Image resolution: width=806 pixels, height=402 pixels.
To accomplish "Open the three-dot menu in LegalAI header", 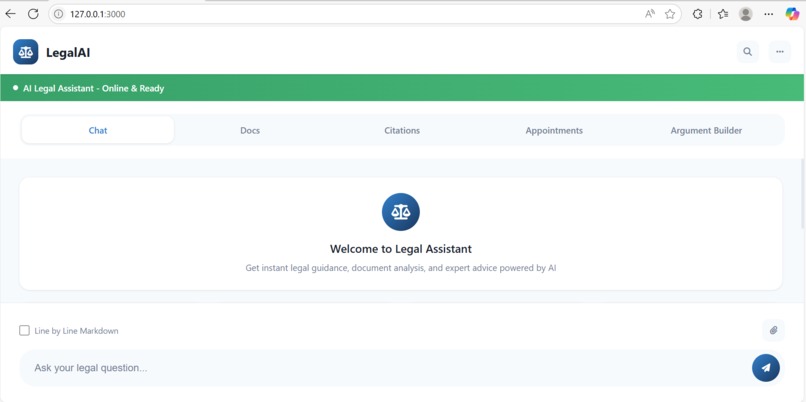I will click(779, 51).
